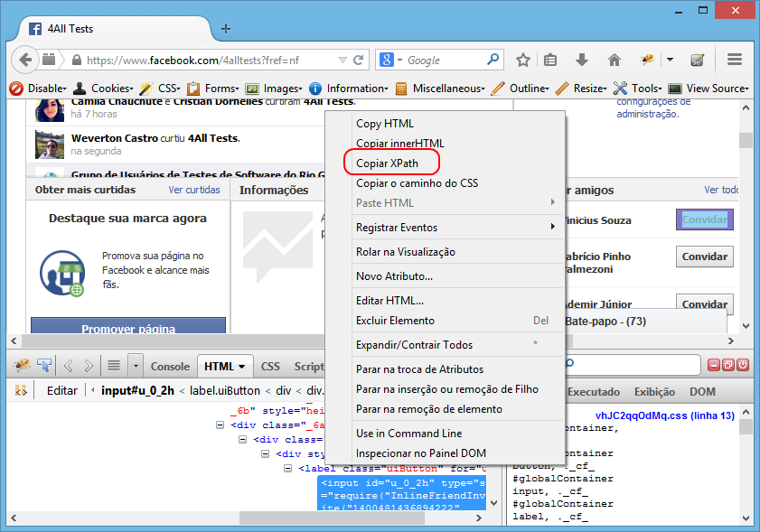Click the break on mutate icon
The image size is (760, 532).
point(21,390)
